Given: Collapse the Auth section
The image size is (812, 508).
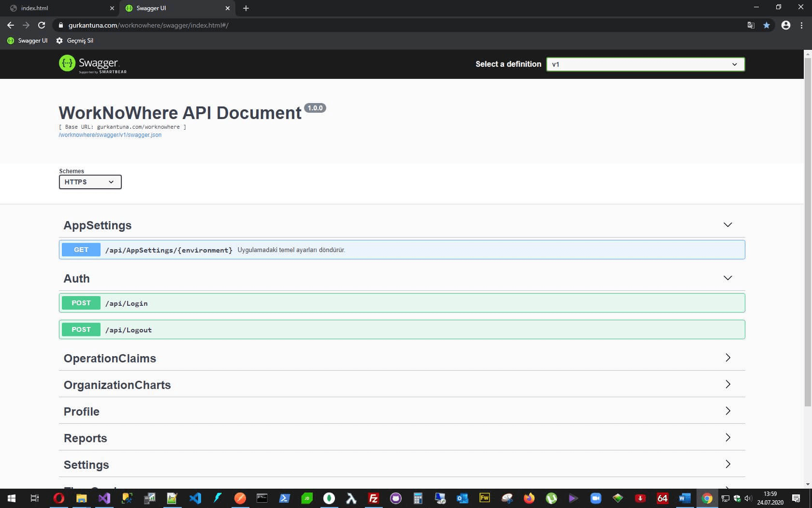Looking at the screenshot, I should 727,278.
